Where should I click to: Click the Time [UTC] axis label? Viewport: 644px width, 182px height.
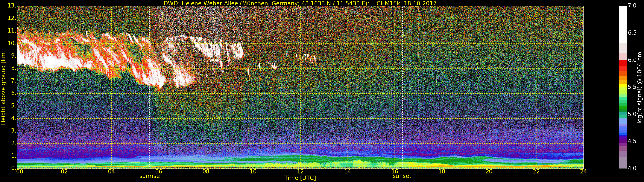click(300, 178)
